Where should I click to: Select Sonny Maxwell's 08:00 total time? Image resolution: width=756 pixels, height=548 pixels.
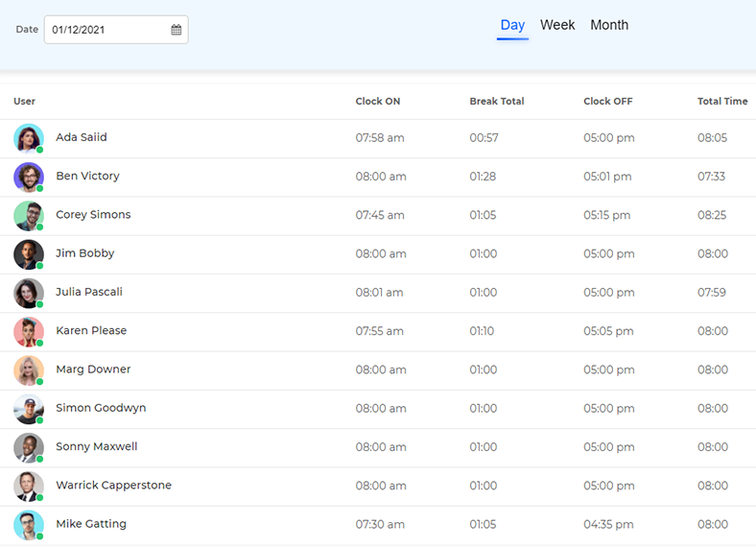pyautogui.click(x=713, y=447)
